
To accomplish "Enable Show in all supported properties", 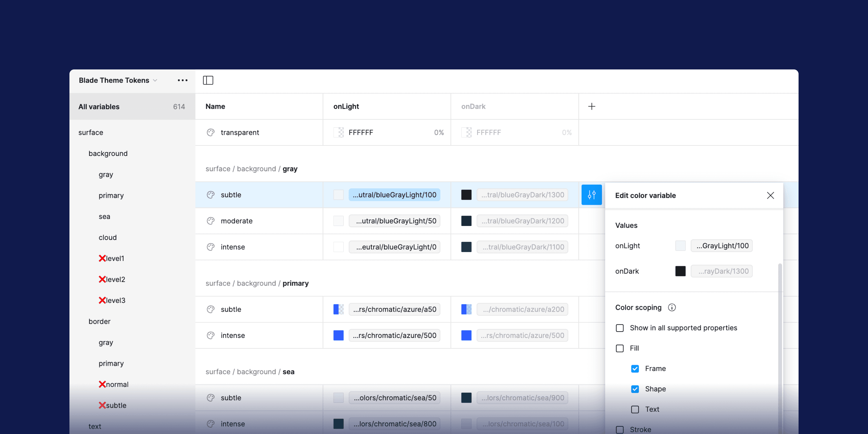I will 620,328.
